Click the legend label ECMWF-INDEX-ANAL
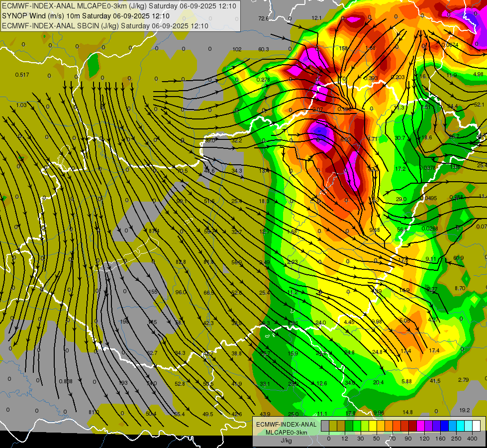The image size is (487, 448). pyautogui.click(x=286, y=425)
